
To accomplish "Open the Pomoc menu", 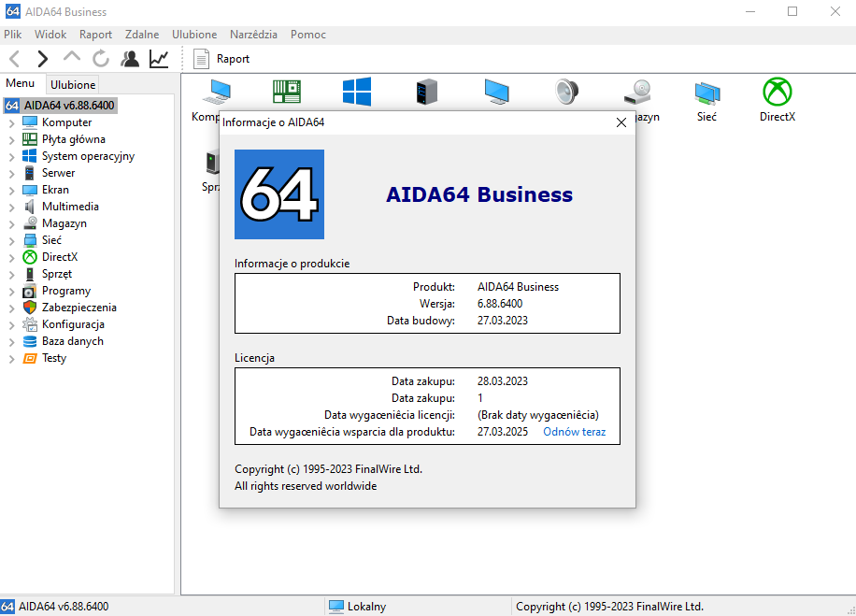I will tap(307, 35).
